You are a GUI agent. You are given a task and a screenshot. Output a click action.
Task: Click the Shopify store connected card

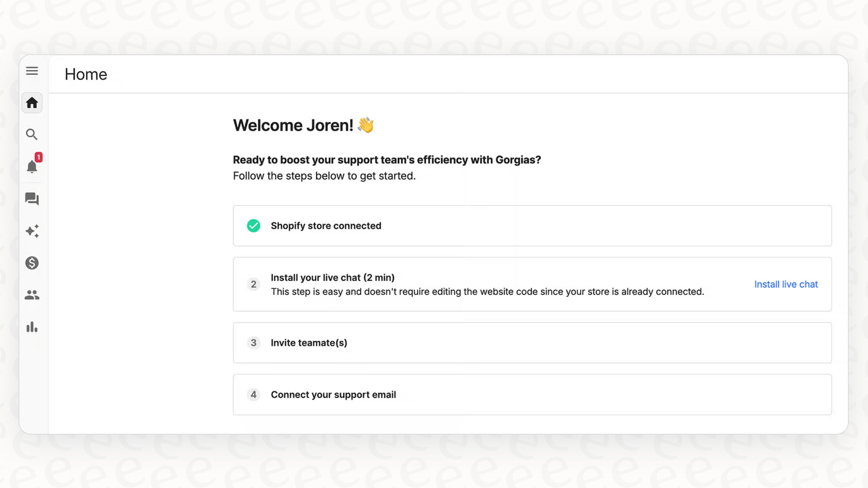tap(532, 226)
